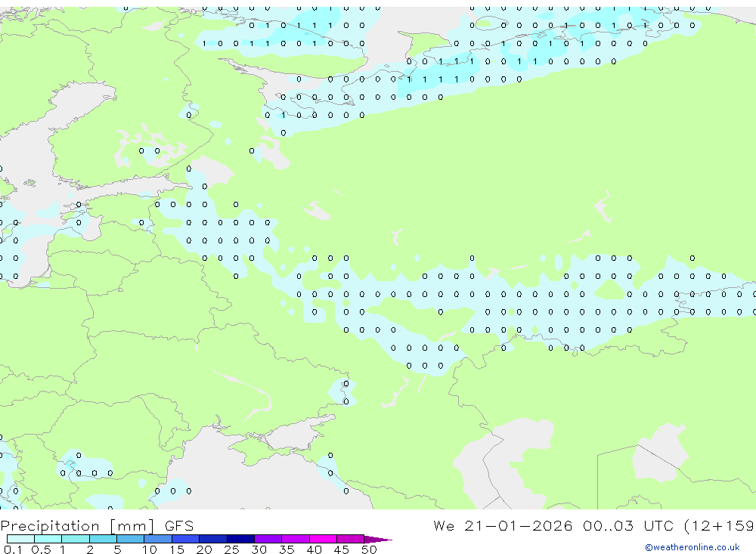Click the 25–30 mm navy legend swatch

(x=240, y=539)
